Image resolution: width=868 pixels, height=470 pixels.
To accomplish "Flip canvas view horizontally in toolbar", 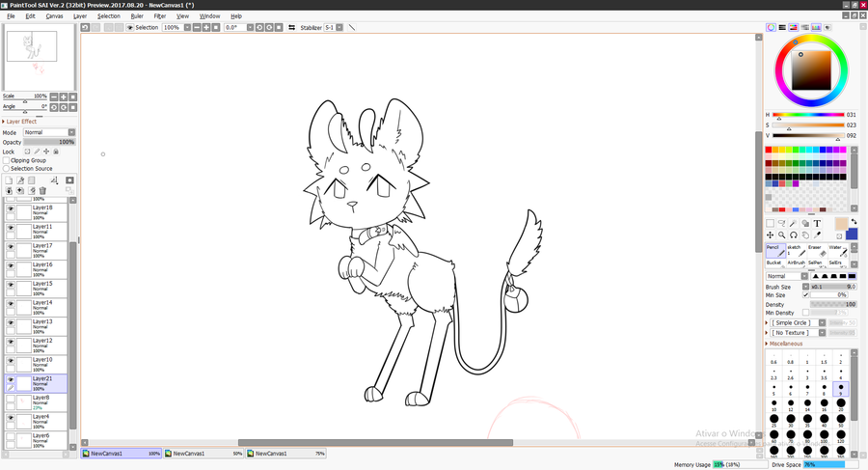I will [x=291, y=27].
